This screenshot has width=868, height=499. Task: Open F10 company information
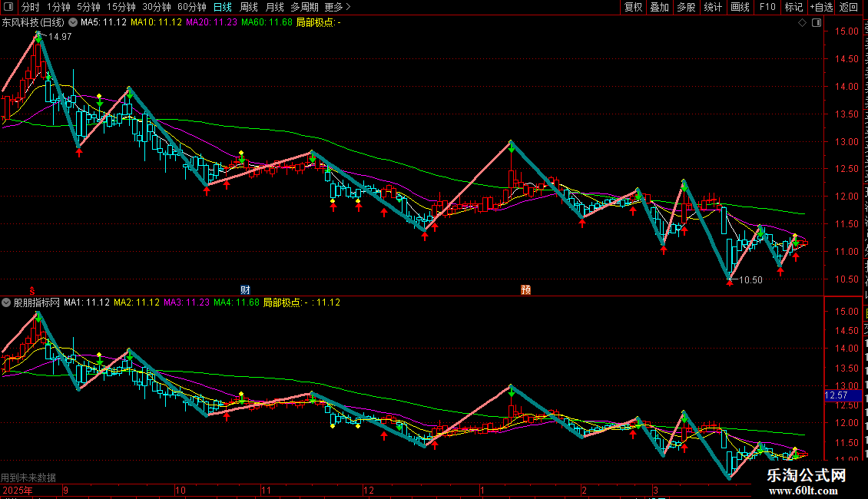pos(767,7)
